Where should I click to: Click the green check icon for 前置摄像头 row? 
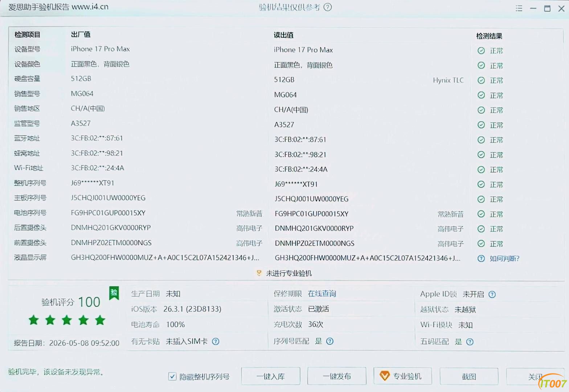pyautogui.click(x=481, y=244)
